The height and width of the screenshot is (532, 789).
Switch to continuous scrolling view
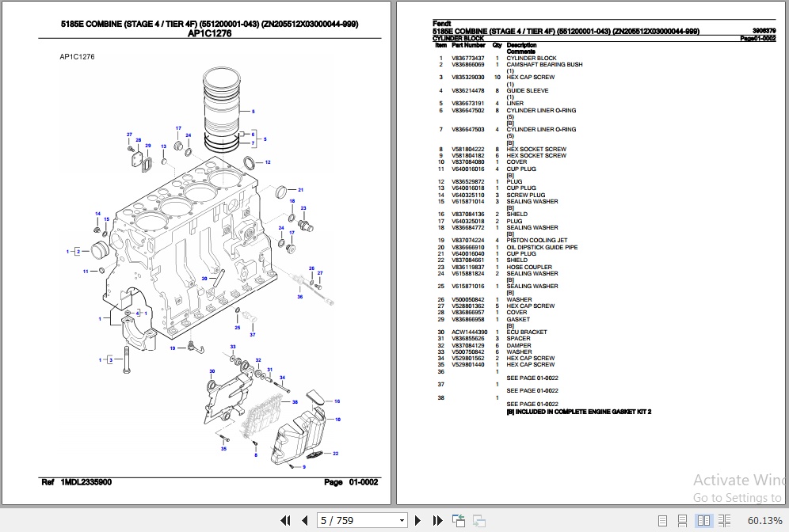pos(682,520)
